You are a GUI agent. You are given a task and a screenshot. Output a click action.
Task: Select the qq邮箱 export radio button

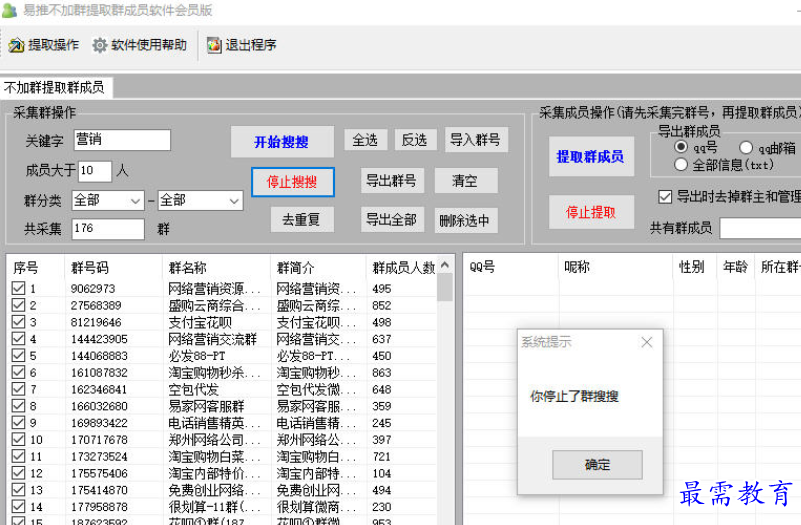pyautogui.click(x=746, y=148)
